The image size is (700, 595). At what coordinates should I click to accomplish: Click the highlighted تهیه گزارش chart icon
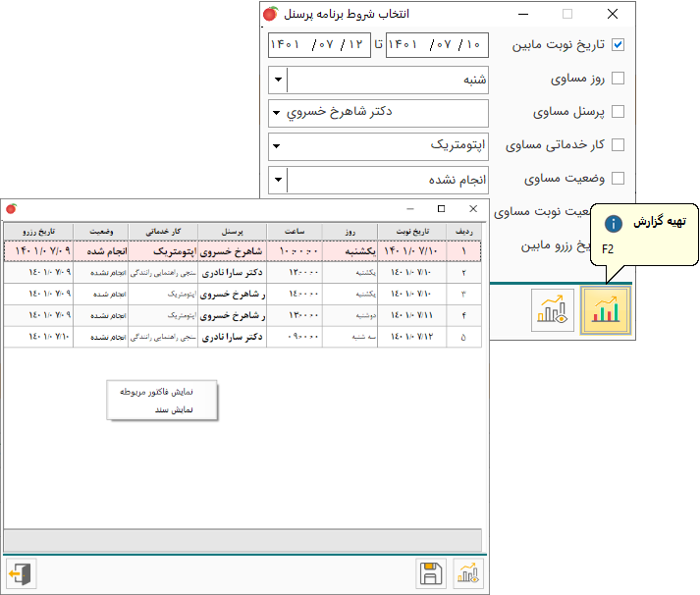606,311
